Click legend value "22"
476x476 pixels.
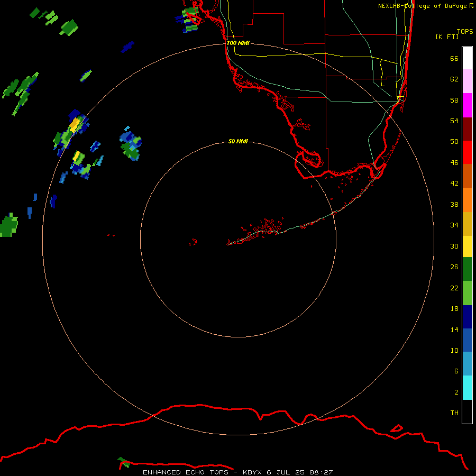click(454, 288)
